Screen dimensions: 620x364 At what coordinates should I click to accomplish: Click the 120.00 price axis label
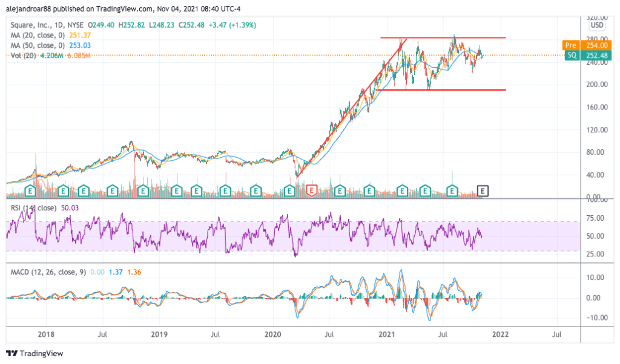click(x=596, y=130)
